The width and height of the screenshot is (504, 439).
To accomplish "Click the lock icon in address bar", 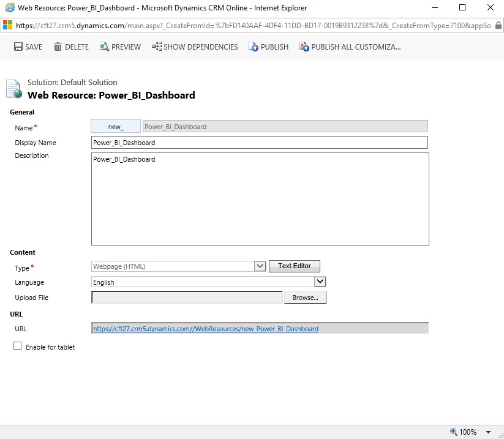I will [498, 26].
